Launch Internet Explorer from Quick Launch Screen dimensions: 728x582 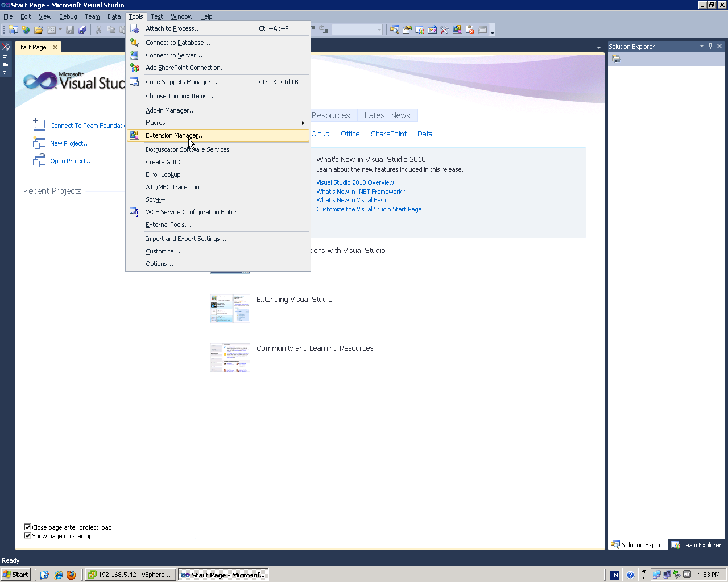(x=58, y=575)
